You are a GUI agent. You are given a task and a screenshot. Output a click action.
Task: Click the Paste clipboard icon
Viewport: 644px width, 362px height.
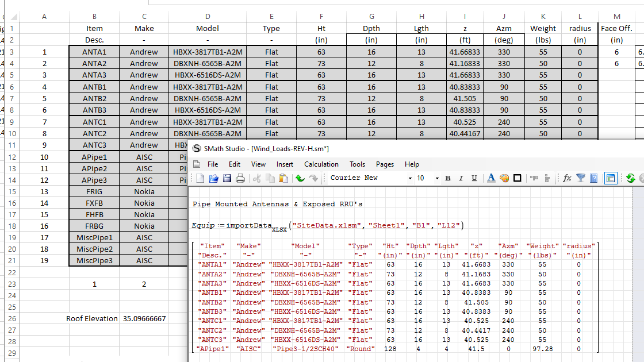(283, 178)
